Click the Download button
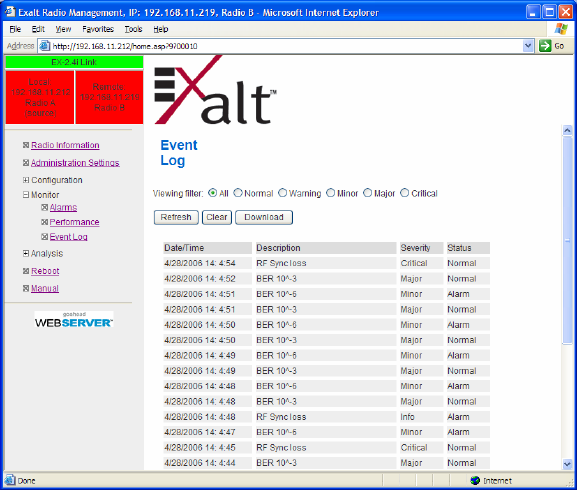 [x=264, y=217]
